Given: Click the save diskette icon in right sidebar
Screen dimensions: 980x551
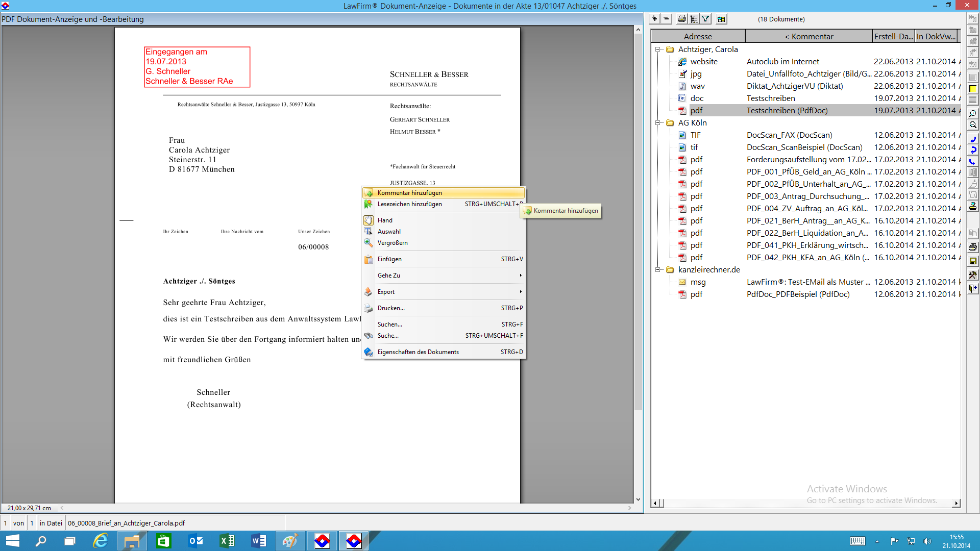Looking at the screenshot, I should coord(973,261).
